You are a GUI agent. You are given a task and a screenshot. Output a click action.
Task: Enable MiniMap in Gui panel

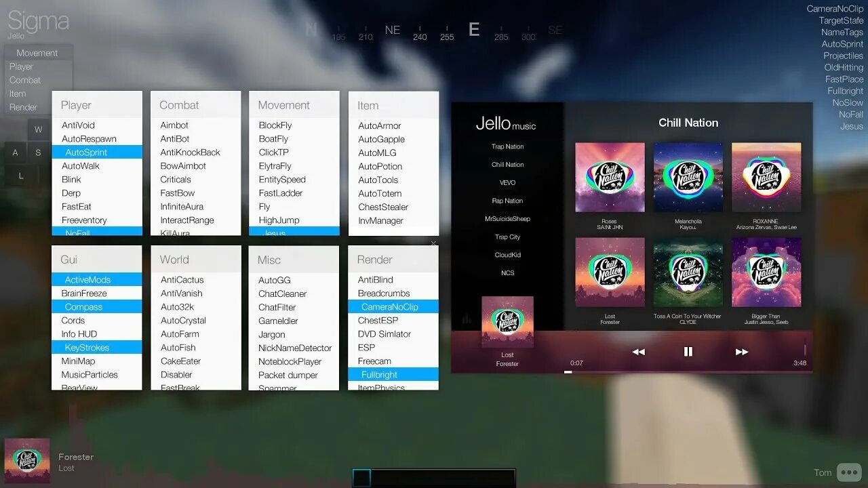(x=97, y=361)
